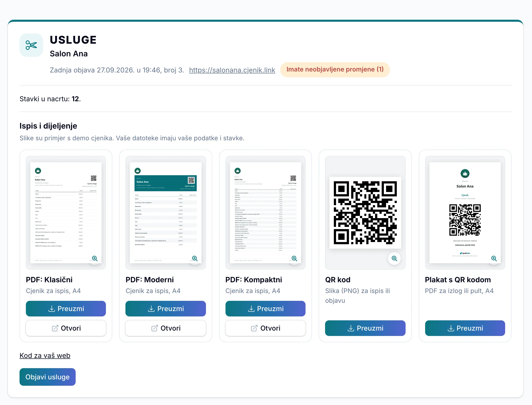Download the Plakat s QR kodom PDF
532x405 pixels.
(465, 328)
